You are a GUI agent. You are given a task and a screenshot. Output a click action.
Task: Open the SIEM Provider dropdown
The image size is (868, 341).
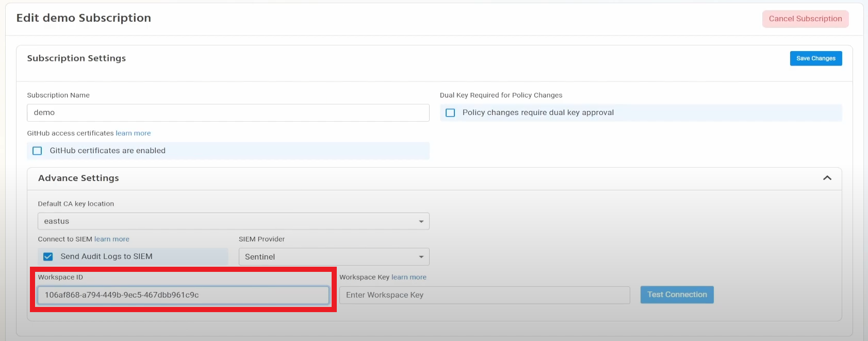pyautogui.click(x=334, y=257)
